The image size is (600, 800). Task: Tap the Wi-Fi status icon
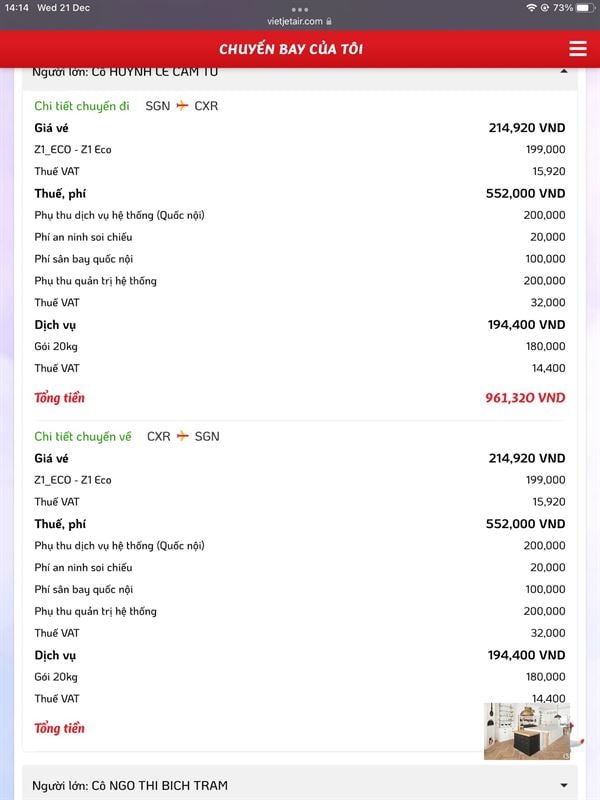[x=530, y=7]
